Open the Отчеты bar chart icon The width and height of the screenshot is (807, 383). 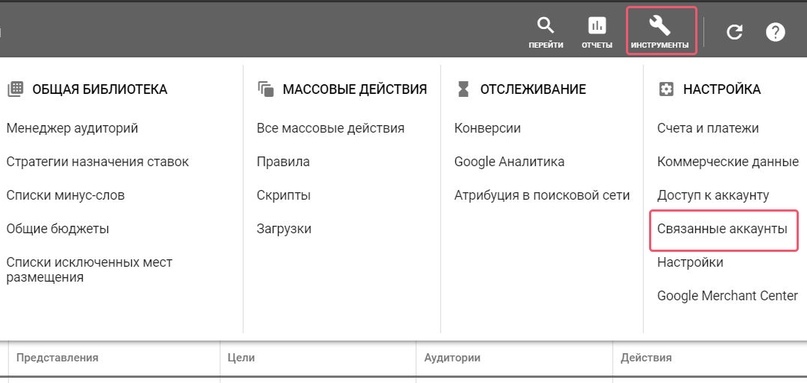597,25
